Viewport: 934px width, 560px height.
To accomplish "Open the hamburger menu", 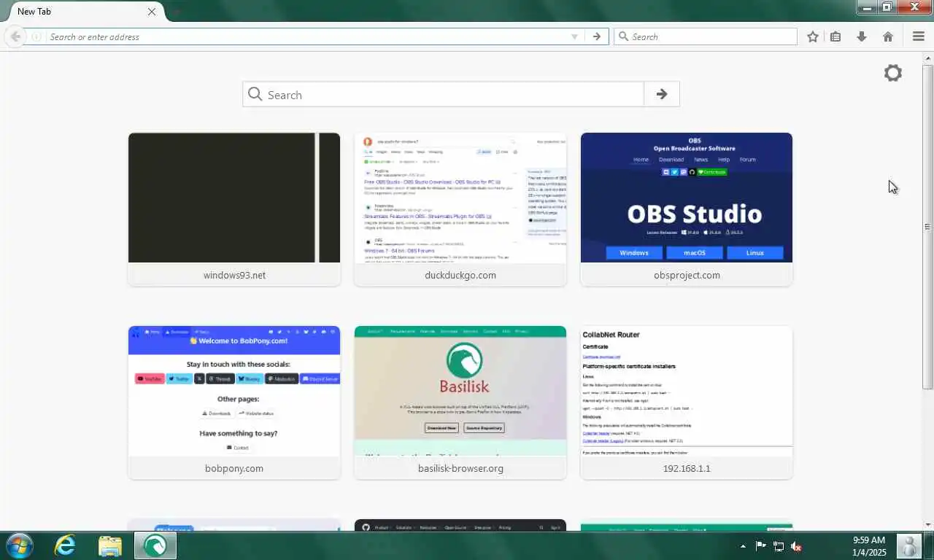I will (x=919, y=36).
